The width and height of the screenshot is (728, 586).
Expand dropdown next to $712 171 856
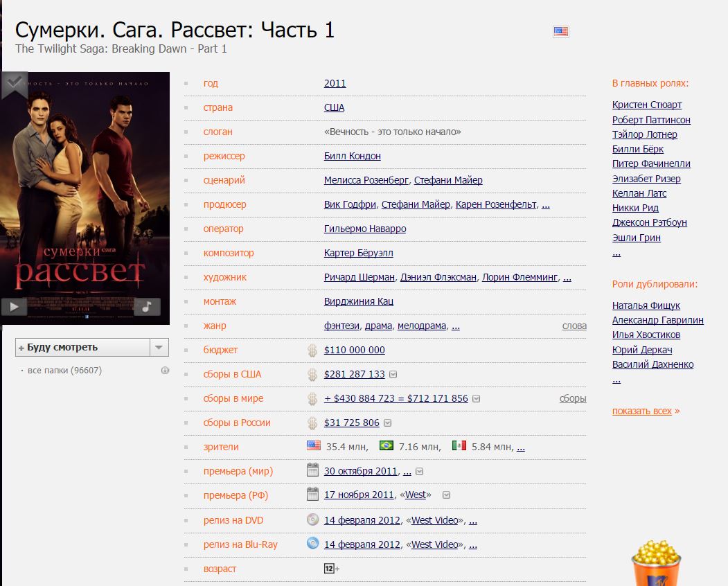[x=476, y=398]
